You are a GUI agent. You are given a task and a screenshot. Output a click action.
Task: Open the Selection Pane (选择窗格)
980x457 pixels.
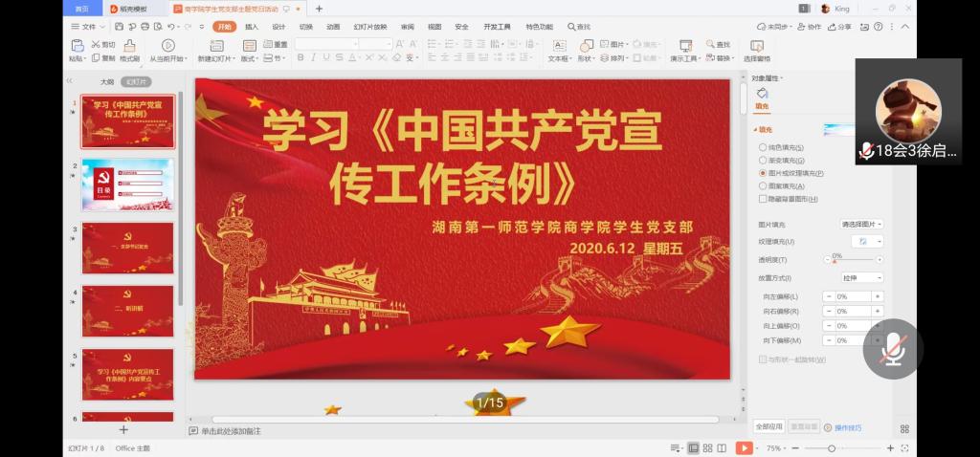point(757,48)
